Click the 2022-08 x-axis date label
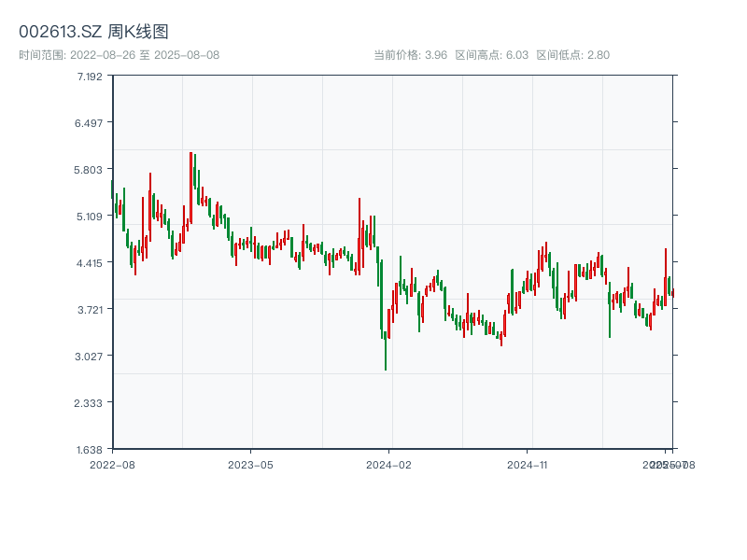The height and width of the screenshot is (560, 747). pos(112,464)
